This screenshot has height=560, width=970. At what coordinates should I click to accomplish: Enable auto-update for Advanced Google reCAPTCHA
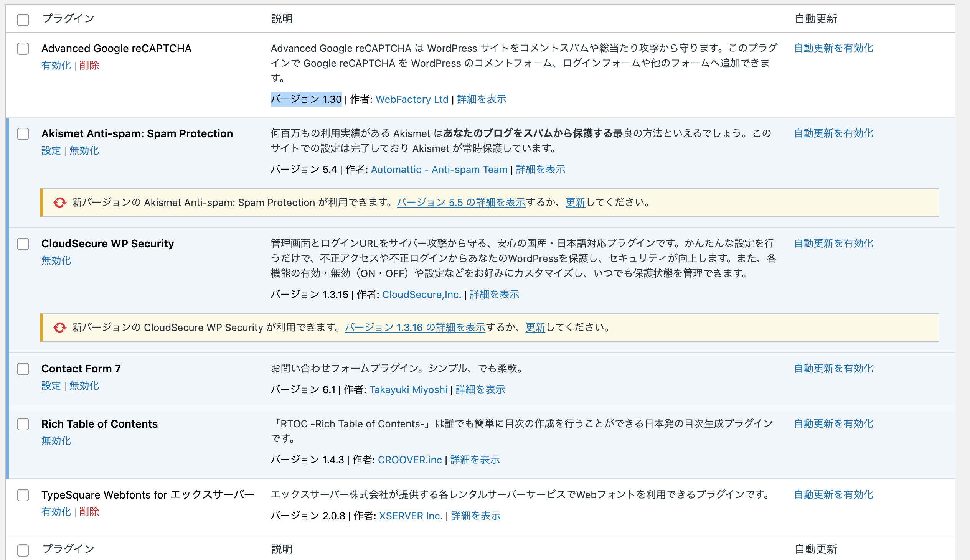tap(834, 48)
